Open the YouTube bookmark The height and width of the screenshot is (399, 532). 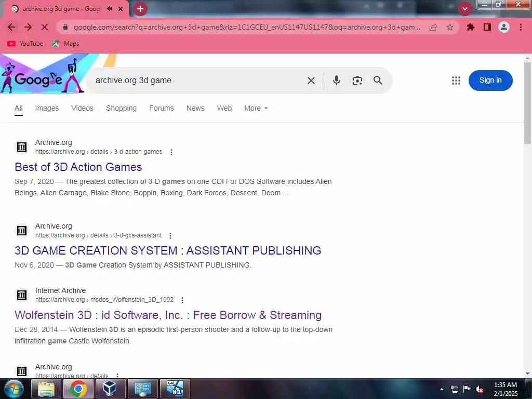point(25,44)
